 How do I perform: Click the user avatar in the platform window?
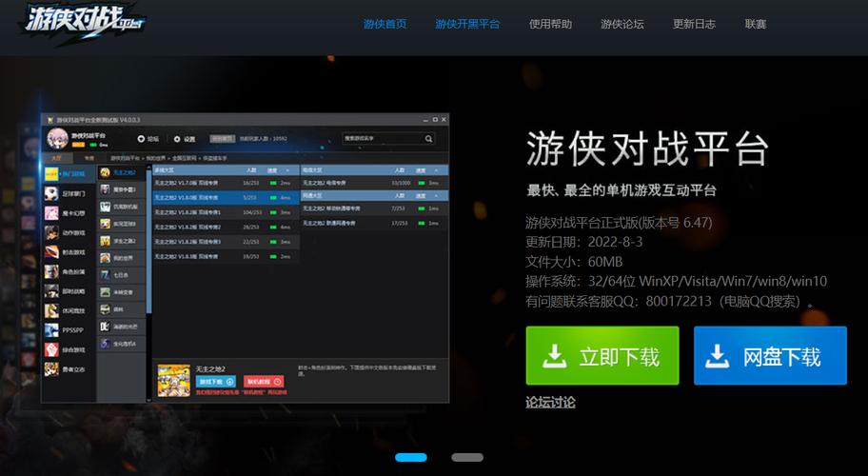(57, 139)
